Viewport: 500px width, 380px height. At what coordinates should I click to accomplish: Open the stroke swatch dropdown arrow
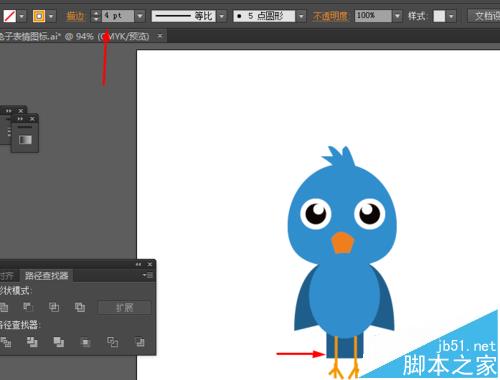(x=51, y=16)
